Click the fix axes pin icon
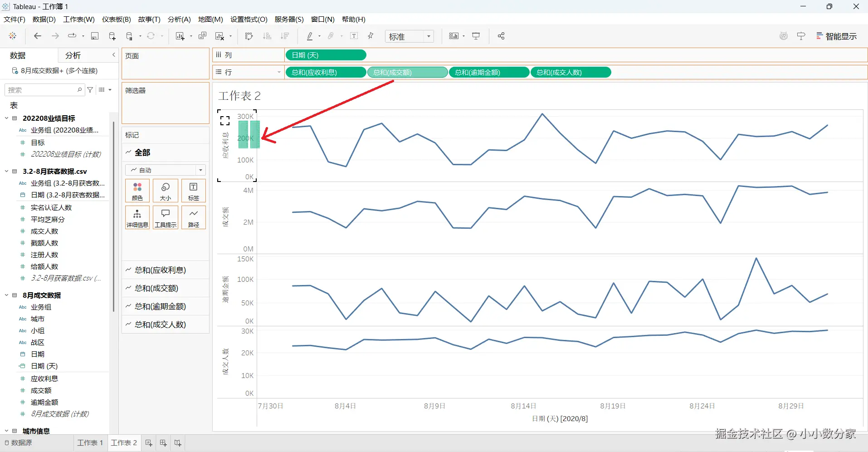Viewport: 868px width, 452px height. pos(371,36)
